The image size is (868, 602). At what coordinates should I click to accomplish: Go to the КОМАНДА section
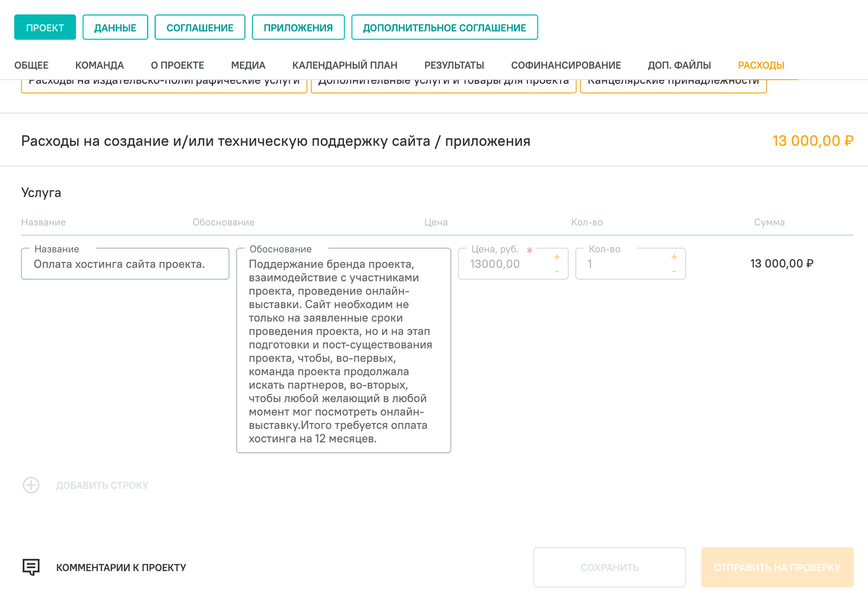(x=100, y=65)
